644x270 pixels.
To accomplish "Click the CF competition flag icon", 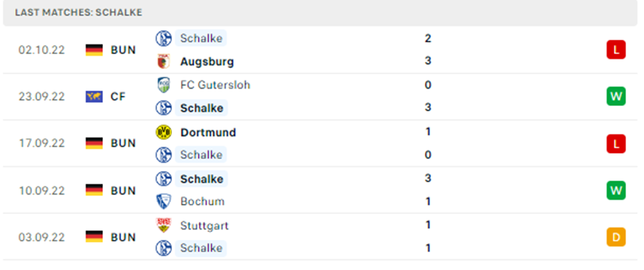I will point(94,96).
